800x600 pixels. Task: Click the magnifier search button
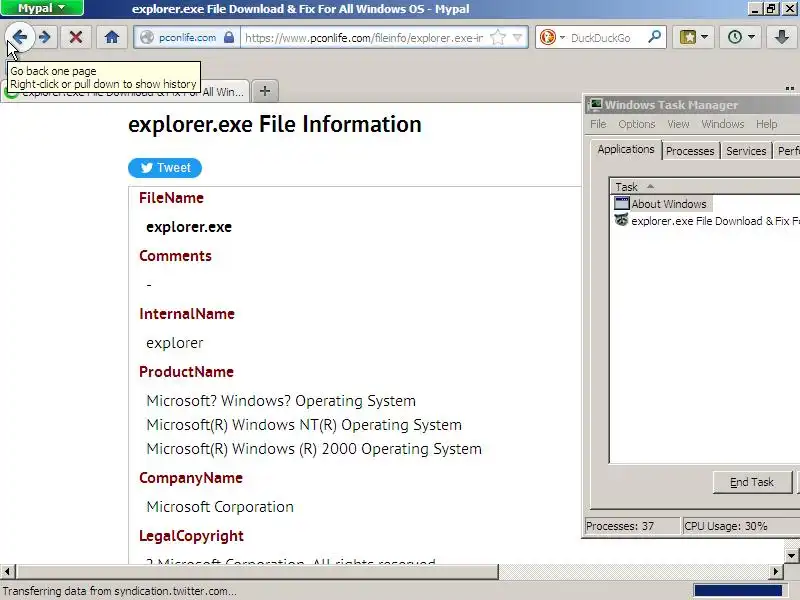(x=654, y=37)
